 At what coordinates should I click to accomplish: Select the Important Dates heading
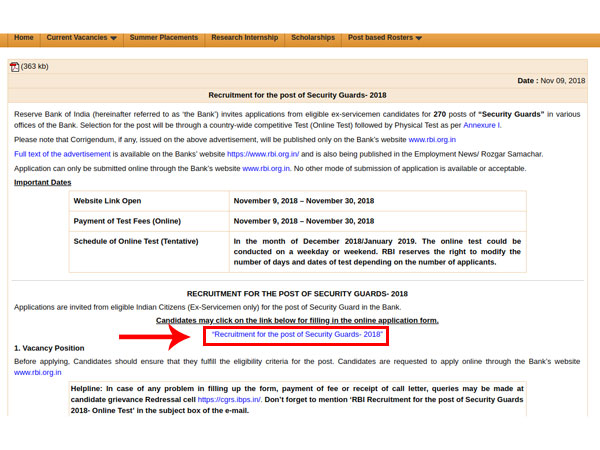[x=42, y=183]
